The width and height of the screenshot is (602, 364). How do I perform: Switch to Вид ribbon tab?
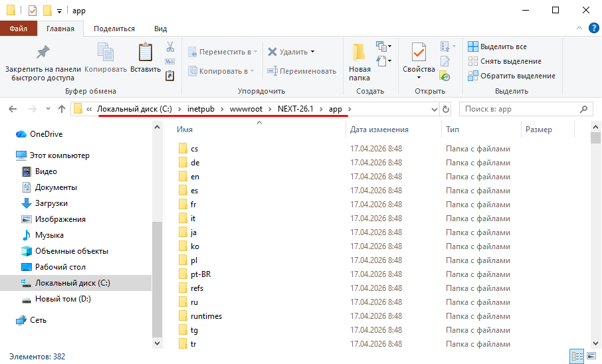(161, 29)
